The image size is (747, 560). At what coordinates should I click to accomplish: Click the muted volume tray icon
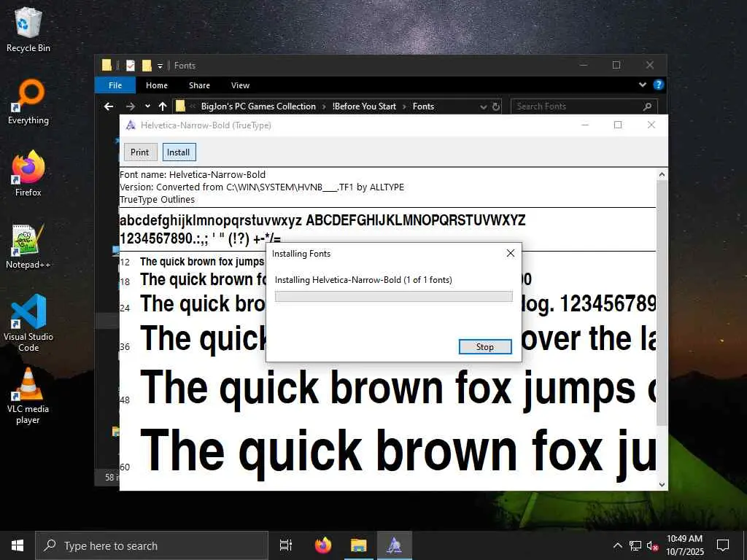tap(652, 545)
